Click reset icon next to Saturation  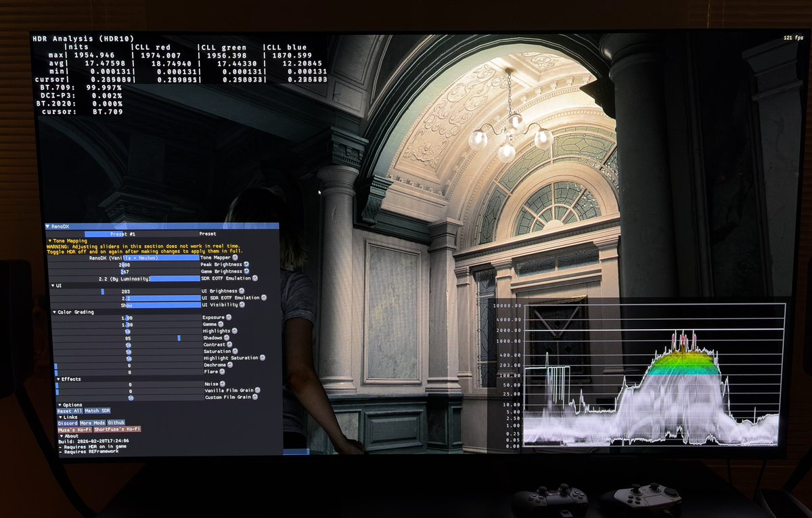click(x=233, y=351)
